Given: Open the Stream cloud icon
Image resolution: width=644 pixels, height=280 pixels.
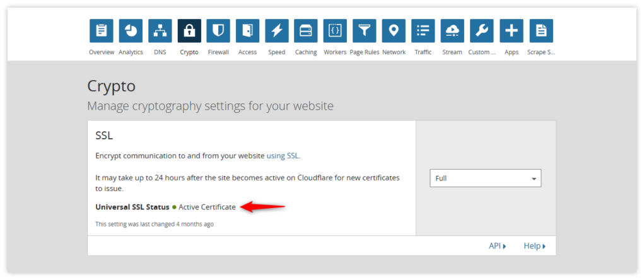Looking at the screenshot, I should click(452, 31).
